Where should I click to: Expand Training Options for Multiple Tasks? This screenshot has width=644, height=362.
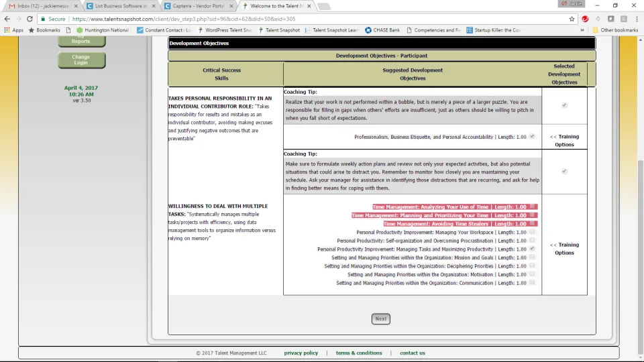coord(564,249)
